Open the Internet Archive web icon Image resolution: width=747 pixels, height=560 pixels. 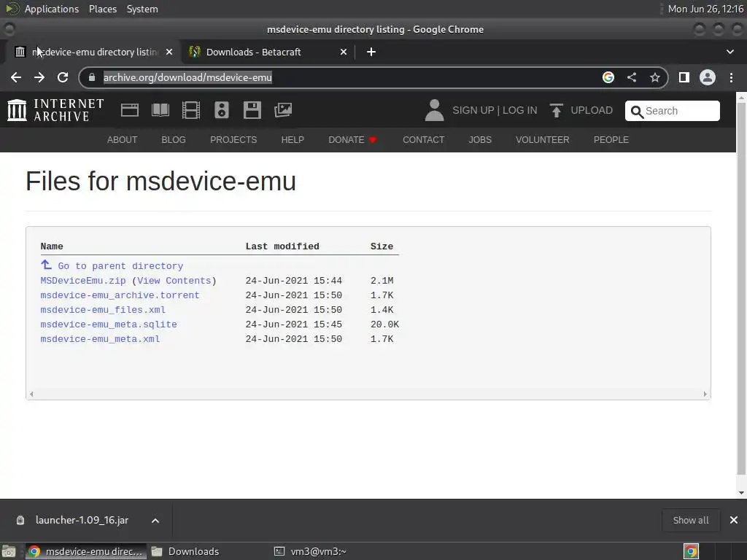[x=130, y=110]
